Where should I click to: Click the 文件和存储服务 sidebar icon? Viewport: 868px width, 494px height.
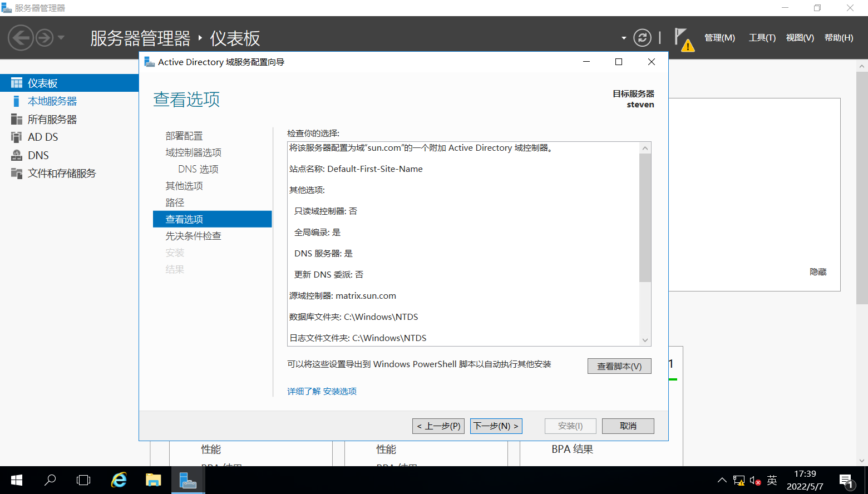[x=17, y=173]
